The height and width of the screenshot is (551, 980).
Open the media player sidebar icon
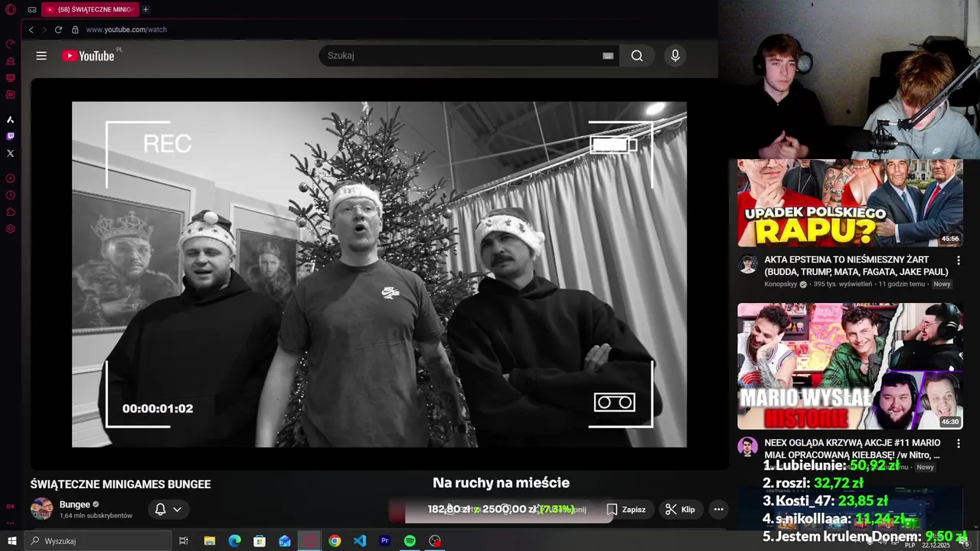(11, 178)
